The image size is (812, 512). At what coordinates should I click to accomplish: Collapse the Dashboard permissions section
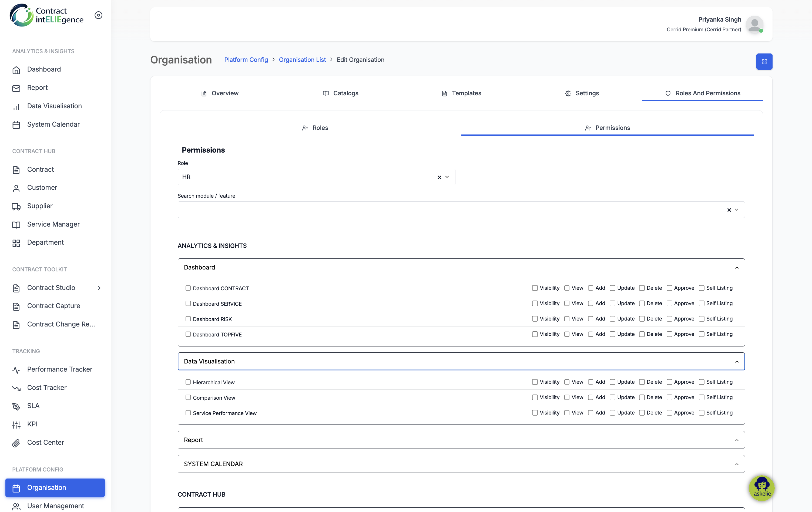point(737,268)
